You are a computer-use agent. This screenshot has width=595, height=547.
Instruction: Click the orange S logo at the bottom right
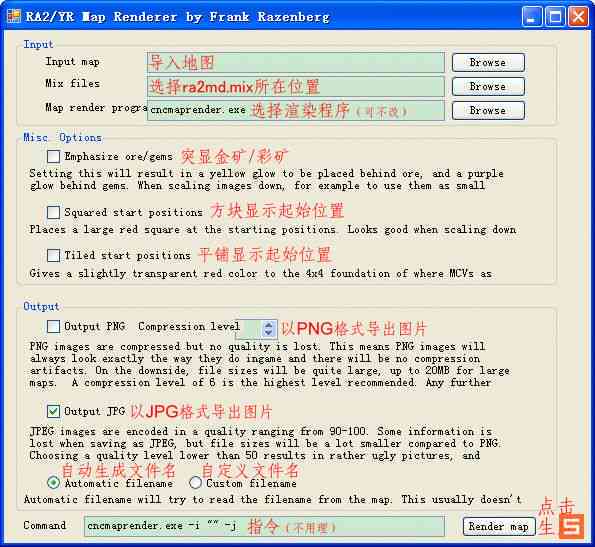click(571, 526)
